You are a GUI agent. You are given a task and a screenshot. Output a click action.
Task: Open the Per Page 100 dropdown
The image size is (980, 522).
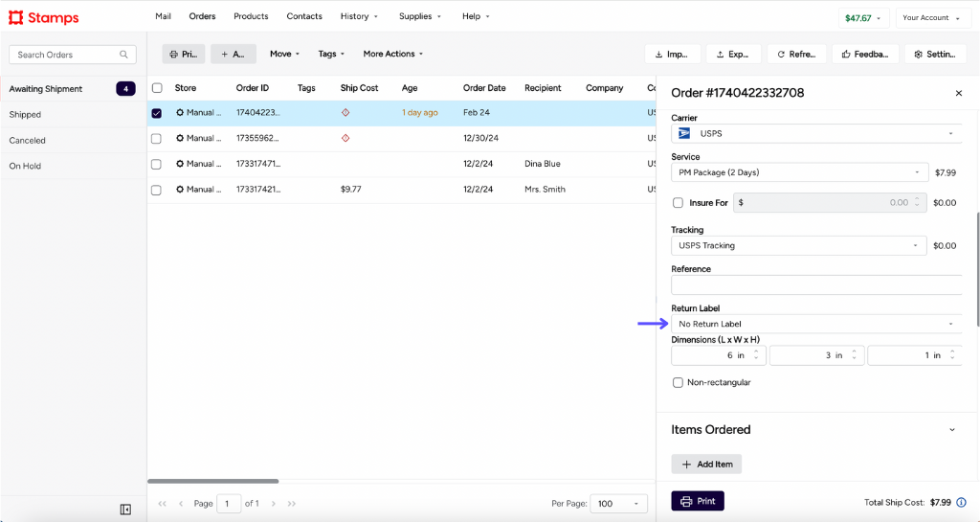(619, 503)
